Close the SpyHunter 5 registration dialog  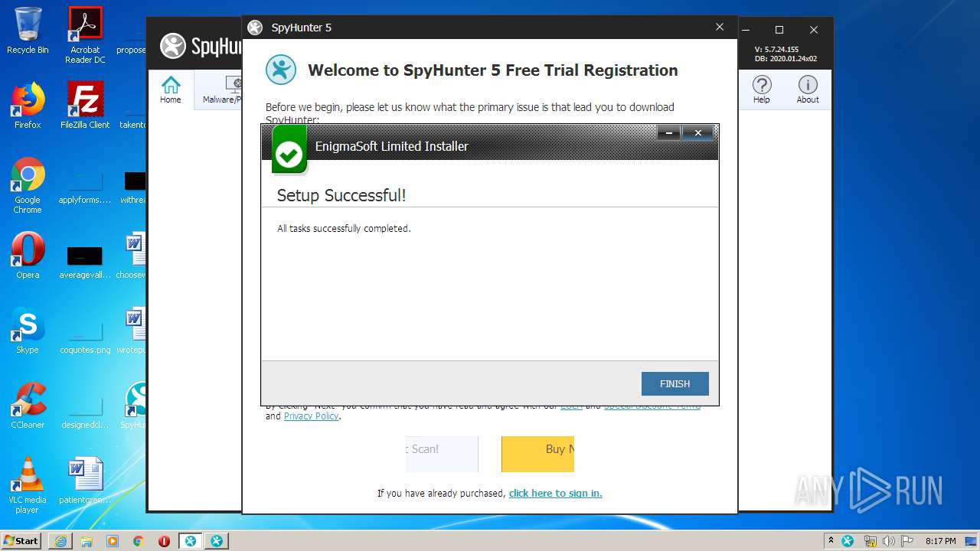[720, 27]
